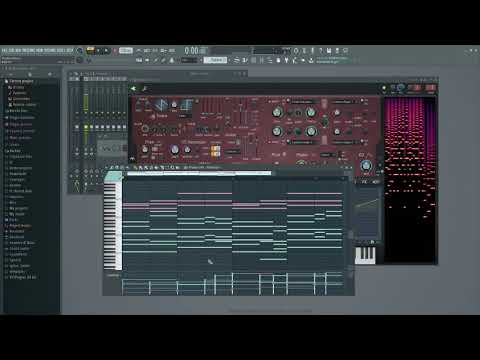This screenshot has width=480, height=360.
Task: Open the PATTERNS menu
Action: (28, 50)
